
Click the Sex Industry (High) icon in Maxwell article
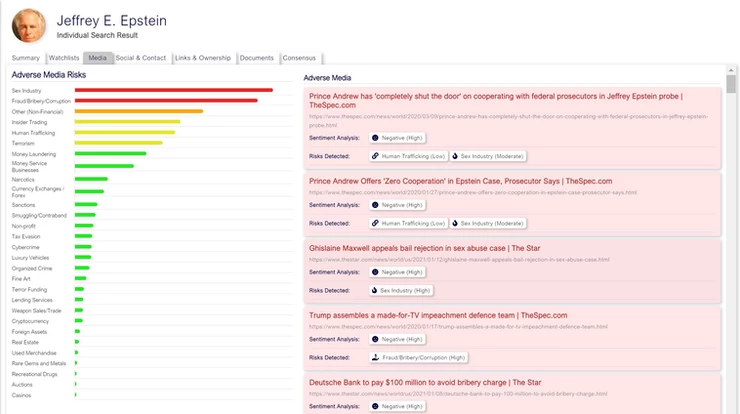[x=375, y=291]
